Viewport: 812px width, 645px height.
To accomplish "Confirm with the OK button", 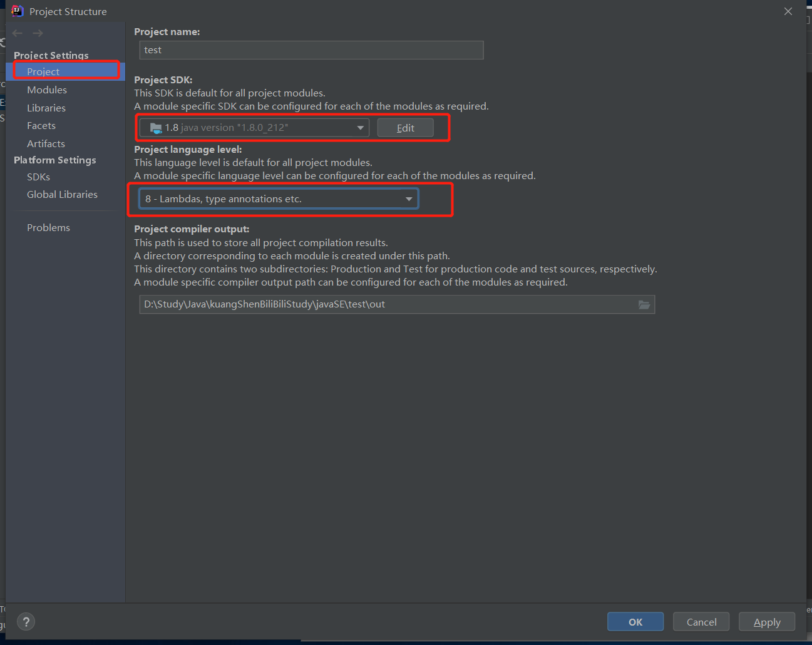I will [x=635, y=622].
